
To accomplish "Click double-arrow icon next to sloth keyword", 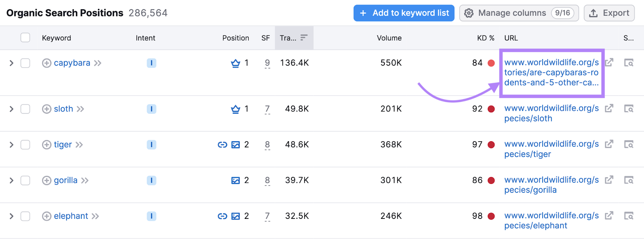I will (x=80, y=109).
